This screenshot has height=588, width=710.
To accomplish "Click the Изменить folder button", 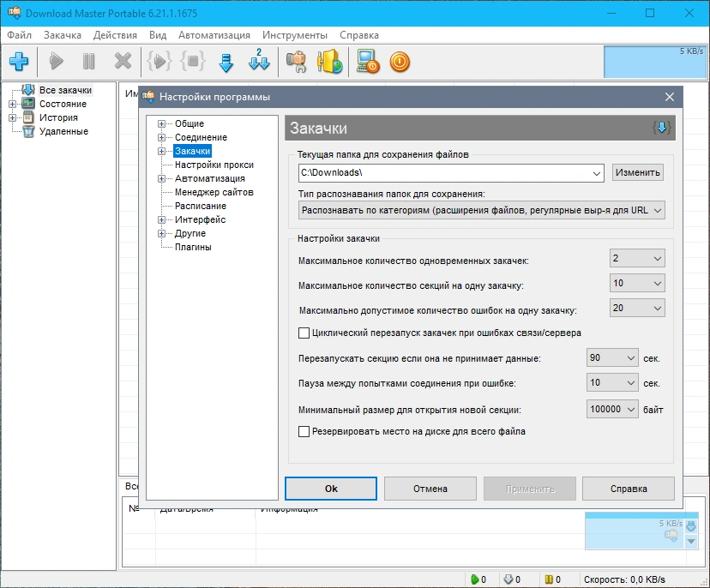I will pos(638,172).
